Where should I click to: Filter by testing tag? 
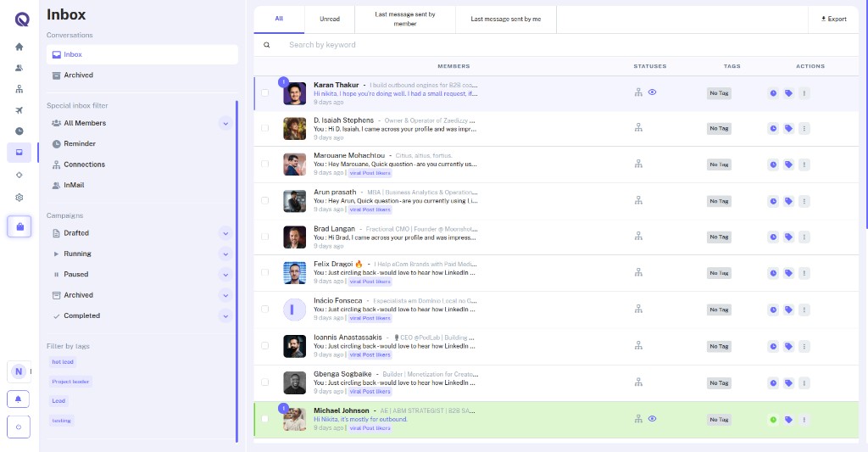(61, 421)
